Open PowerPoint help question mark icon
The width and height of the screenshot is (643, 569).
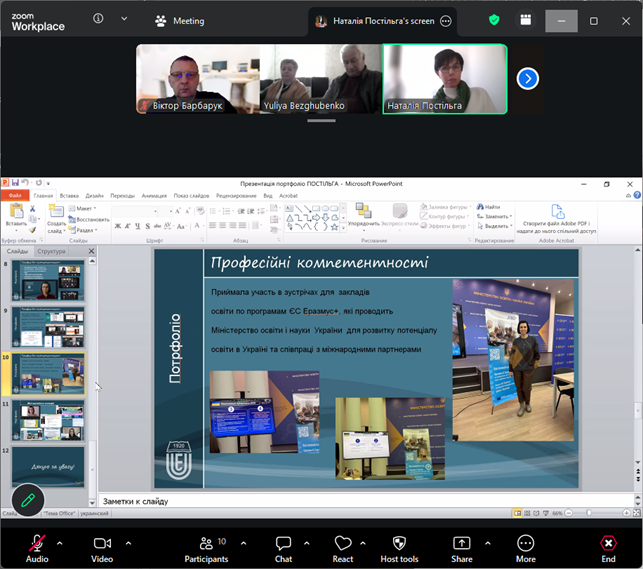(x=637, y=195)
